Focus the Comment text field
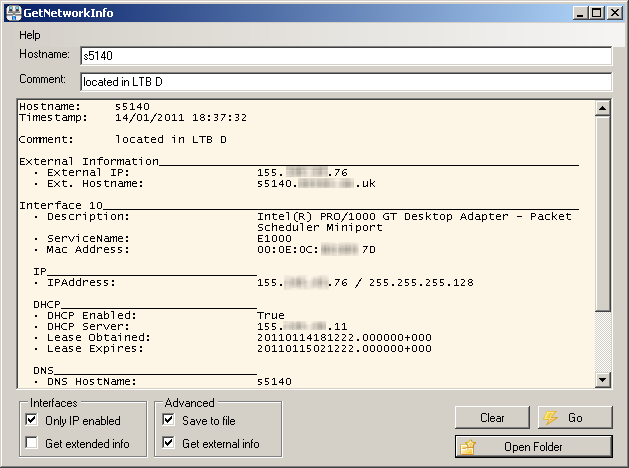Viewport: 629px width, 468px height. [345, 81]
